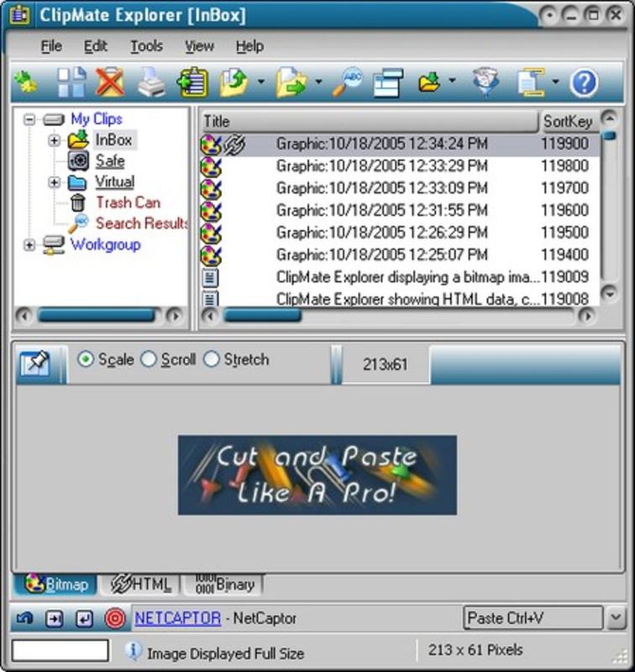Open the Help menu
Image resolution: width=635 pixels, height=672 pixels.
(x=249, y=46)
